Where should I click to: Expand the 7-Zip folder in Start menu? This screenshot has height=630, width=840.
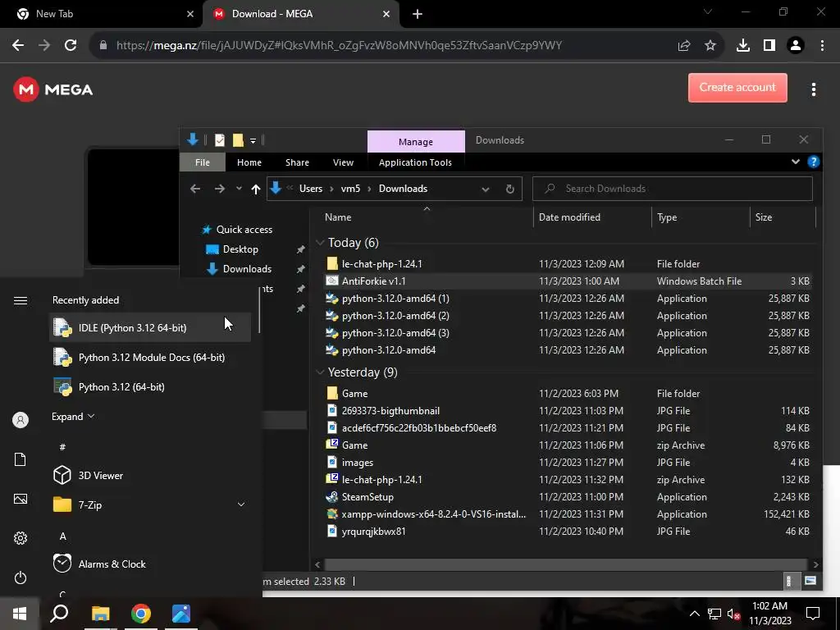pyautogui.click(x=241, y=504)
